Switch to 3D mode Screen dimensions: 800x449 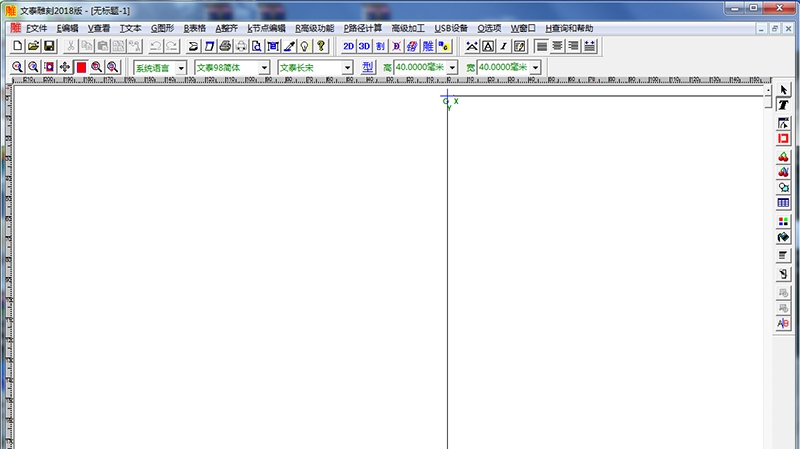[x=364, y=46]
